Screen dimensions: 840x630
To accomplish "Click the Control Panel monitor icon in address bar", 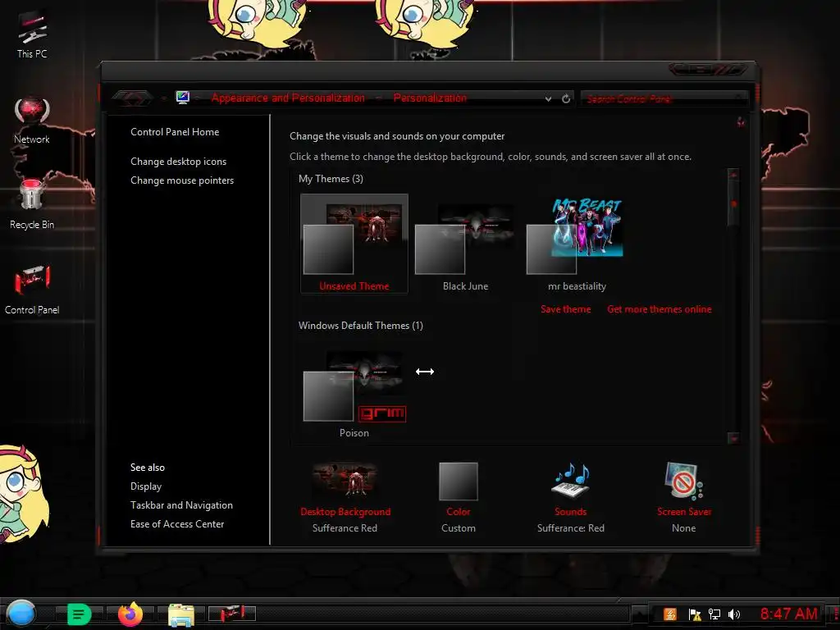I will click(x=183, y=98).
